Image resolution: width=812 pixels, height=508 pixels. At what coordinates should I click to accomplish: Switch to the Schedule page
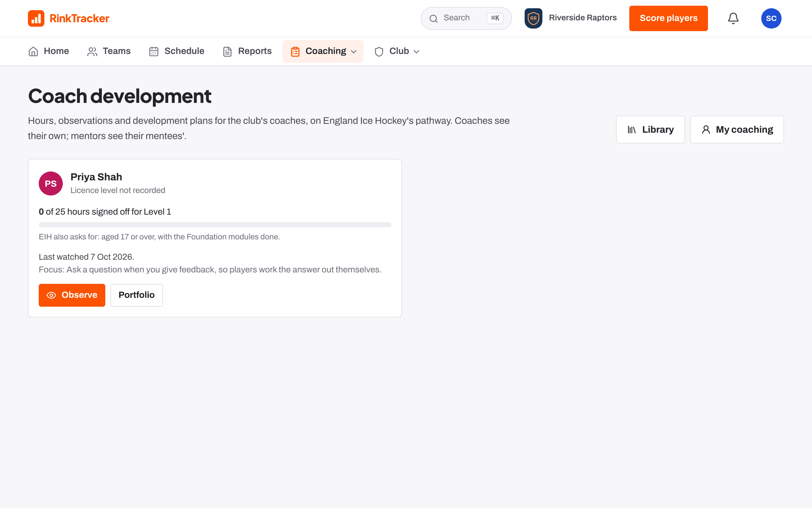(x=176, y=51)
